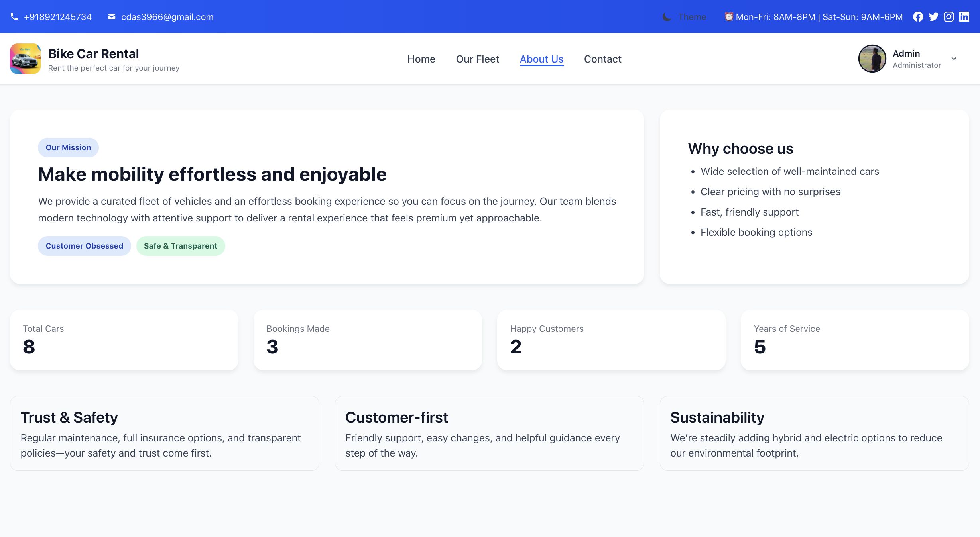This screenshot has width=980, height=537.
Task: Select the About Us nav link
Action: [x=541, y=59]
